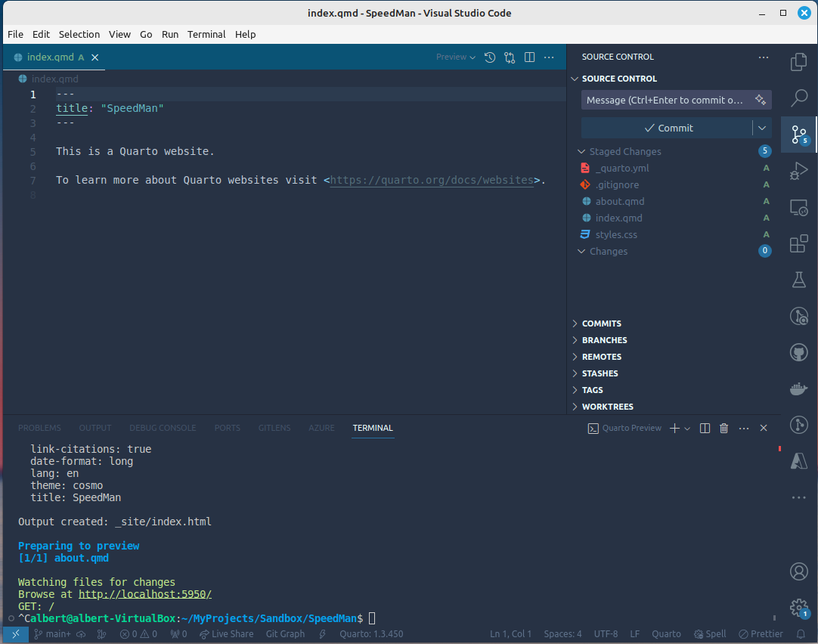
Task: Open the Git Graph activity bar icon
Action: [798, 425]
